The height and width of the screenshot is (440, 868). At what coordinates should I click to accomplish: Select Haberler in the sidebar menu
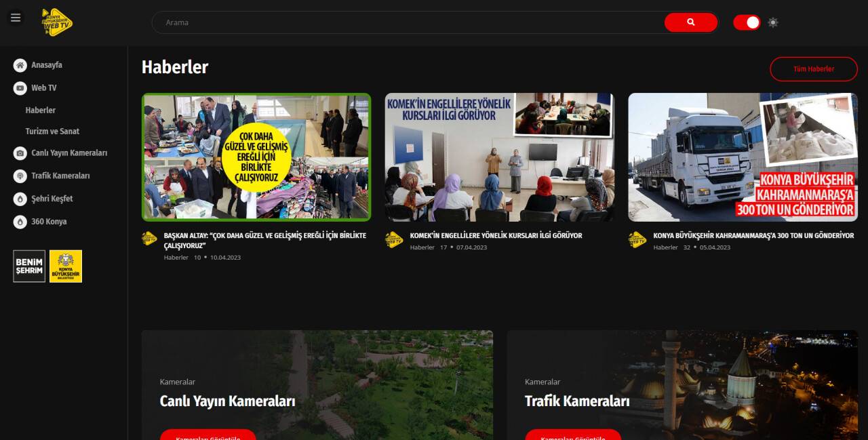(40, 110)
